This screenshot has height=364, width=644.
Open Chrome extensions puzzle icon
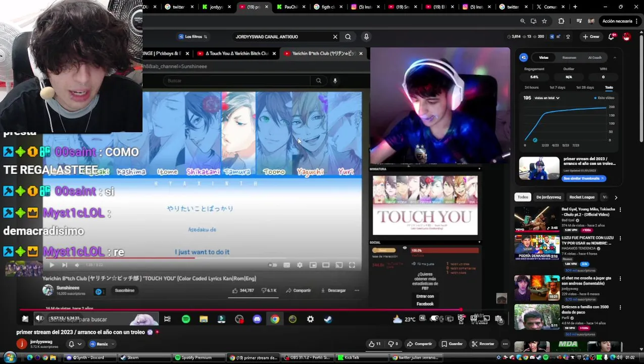coord(561,21)
